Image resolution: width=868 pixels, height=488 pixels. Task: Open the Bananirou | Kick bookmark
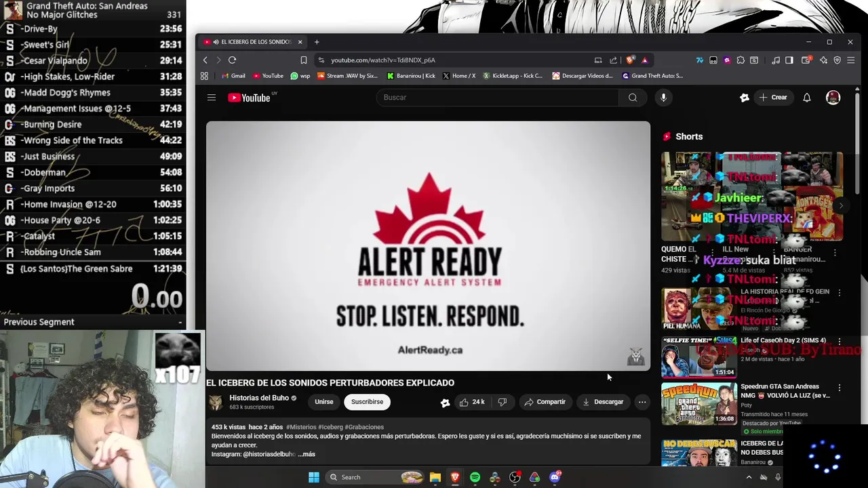click(411, 76)
